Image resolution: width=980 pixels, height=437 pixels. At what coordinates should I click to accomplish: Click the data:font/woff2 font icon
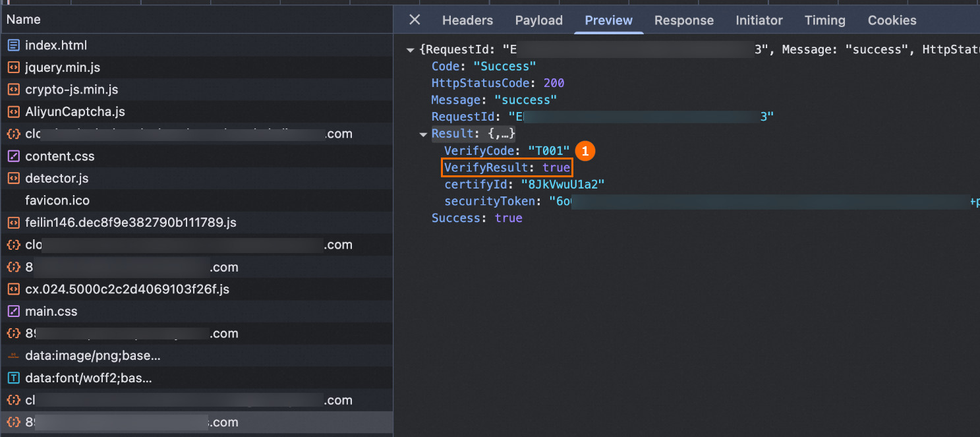coord(13,378)
